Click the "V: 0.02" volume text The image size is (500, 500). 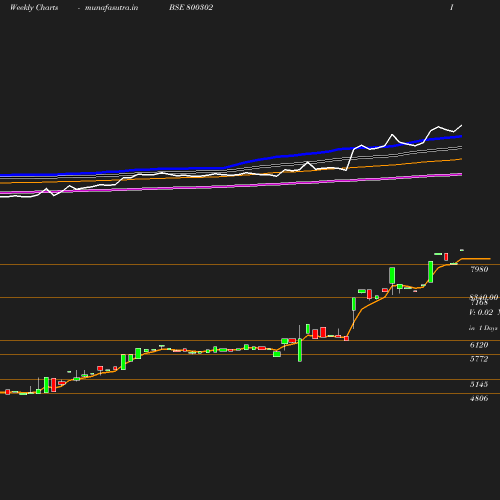(x=481, y=312)
